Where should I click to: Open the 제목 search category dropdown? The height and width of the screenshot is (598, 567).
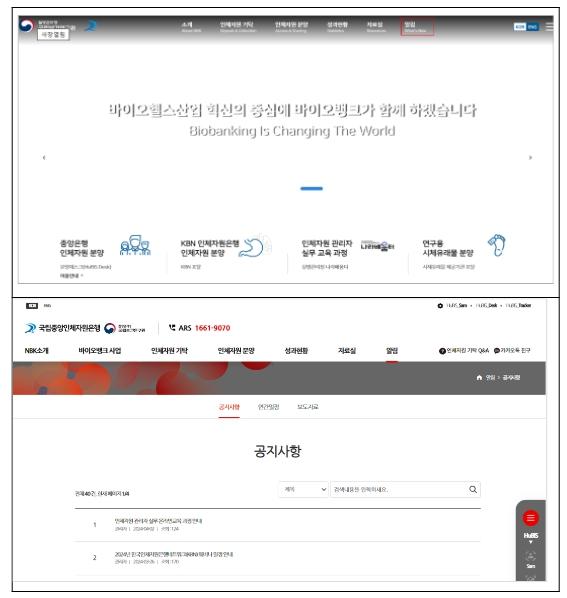point(304,489)
